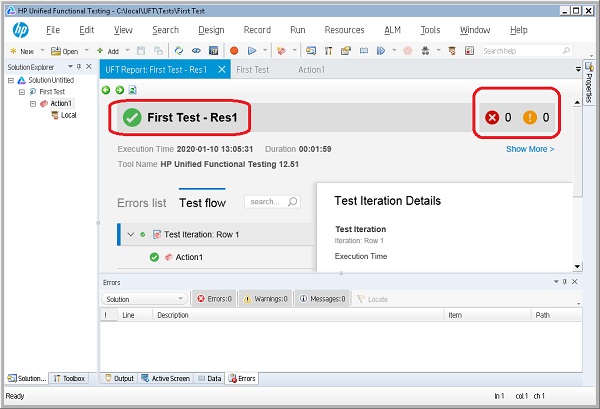Switch to the Errors list tab
This screenshot has height=409, width=600.
point(142,203)
